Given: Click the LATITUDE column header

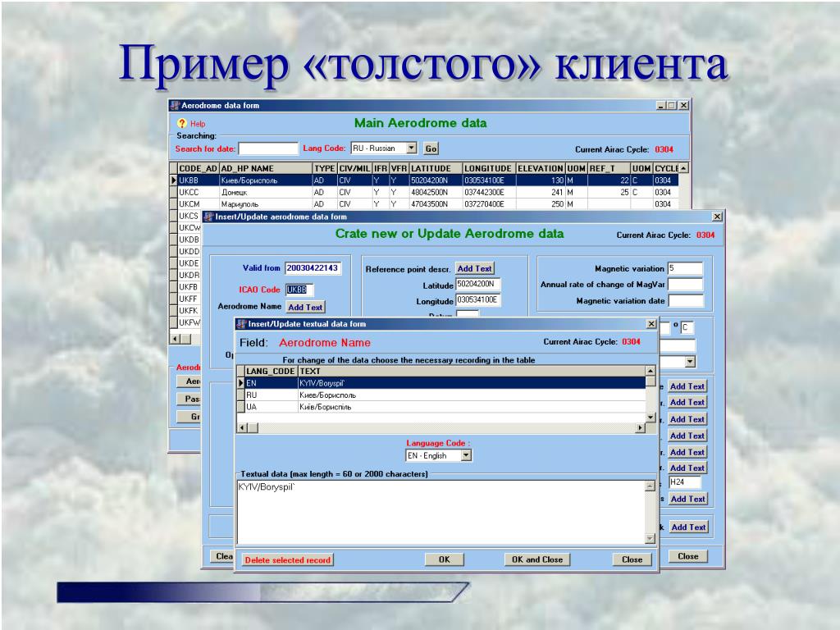Looking at the screenshot, I should pos(435,168).
